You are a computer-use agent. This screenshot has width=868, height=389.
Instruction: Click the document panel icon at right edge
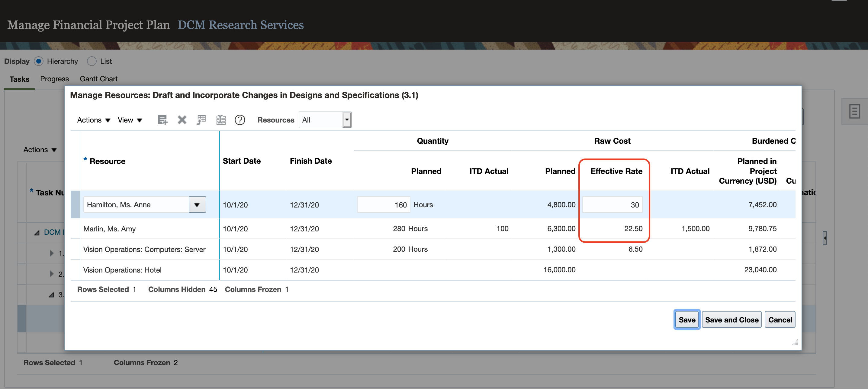coord(854,111)
